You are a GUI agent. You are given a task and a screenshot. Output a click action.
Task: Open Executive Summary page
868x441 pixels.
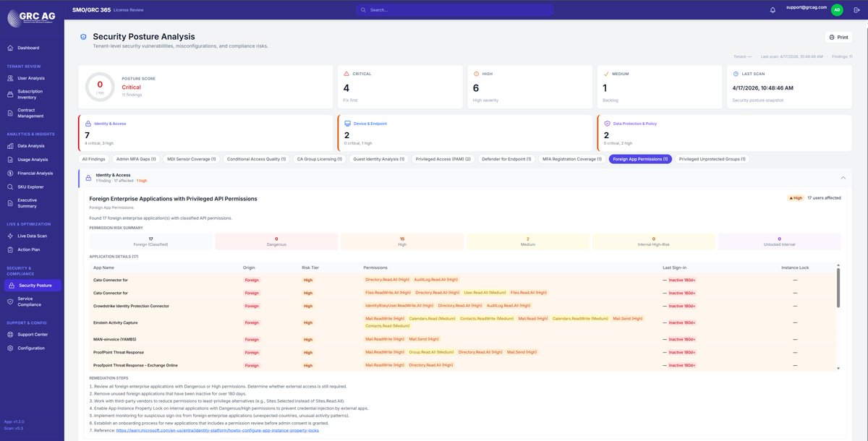tap(27, 203)
